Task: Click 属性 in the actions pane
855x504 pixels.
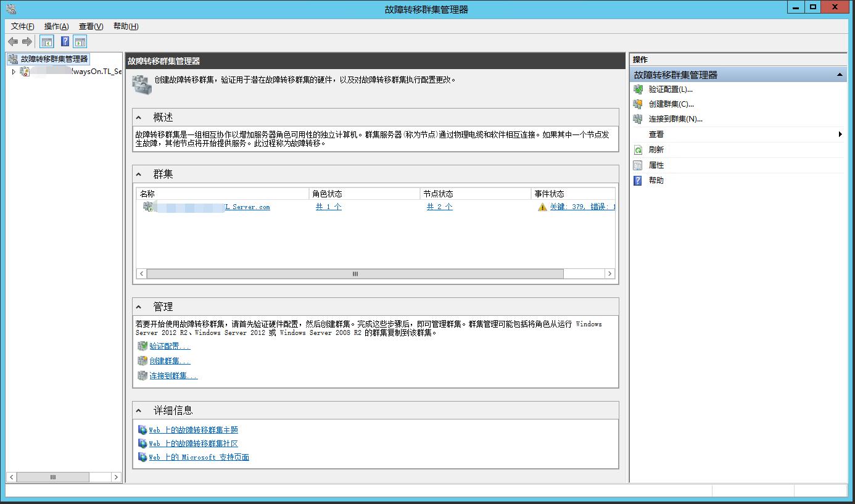Action: [x=656, y=165]
